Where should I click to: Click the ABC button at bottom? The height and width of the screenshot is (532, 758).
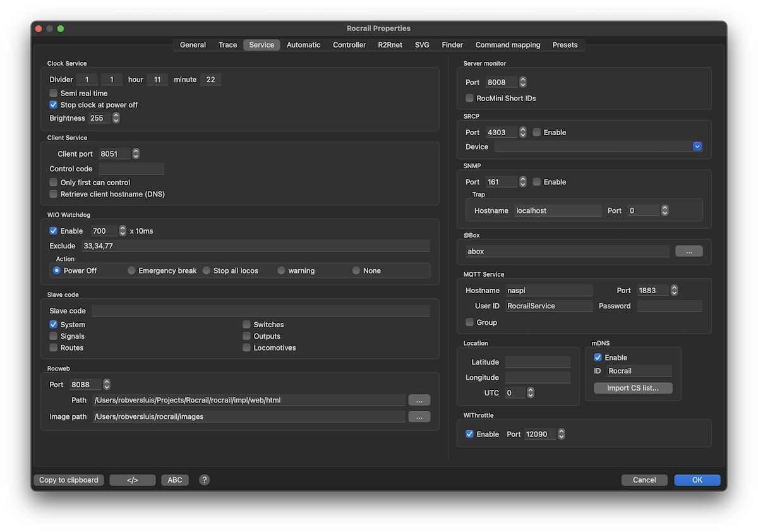(175, 480)
